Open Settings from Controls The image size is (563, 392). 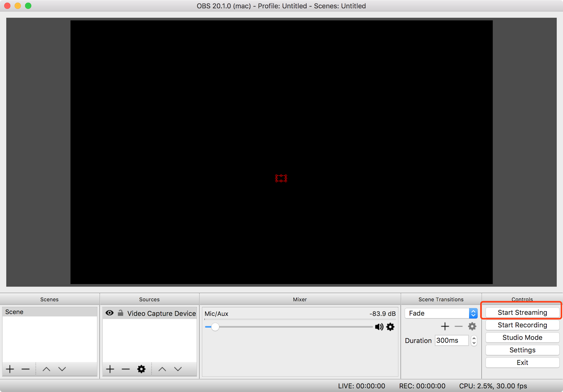(x=522, y=350)
